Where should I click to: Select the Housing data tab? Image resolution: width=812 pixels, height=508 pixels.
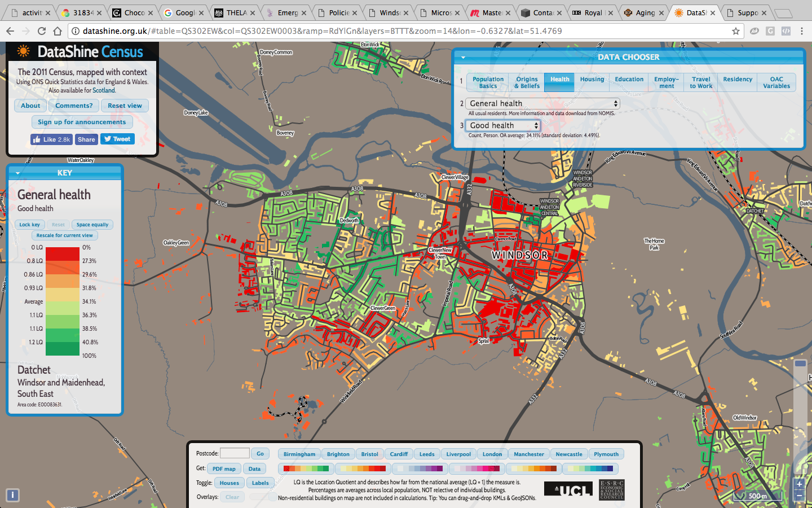[592, 82]
